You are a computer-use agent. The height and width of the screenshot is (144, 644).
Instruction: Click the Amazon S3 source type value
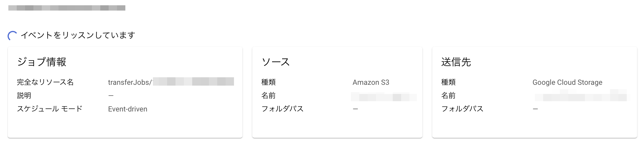point(371,82)
